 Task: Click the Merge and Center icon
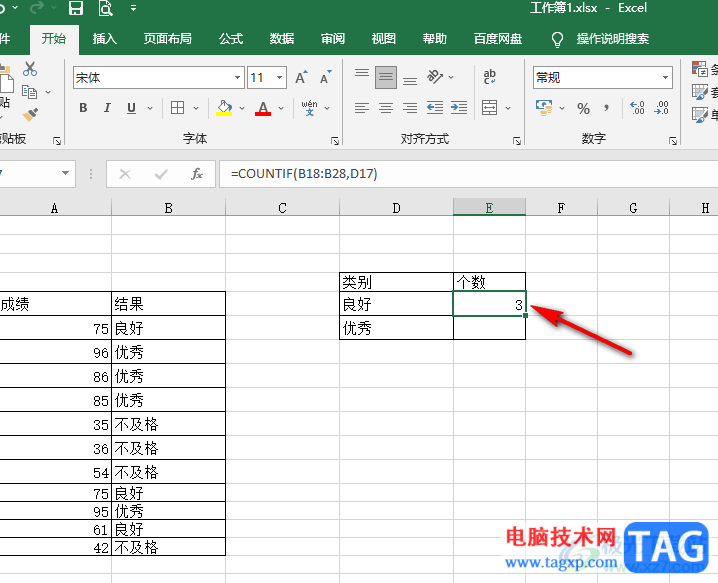(490, 108)
